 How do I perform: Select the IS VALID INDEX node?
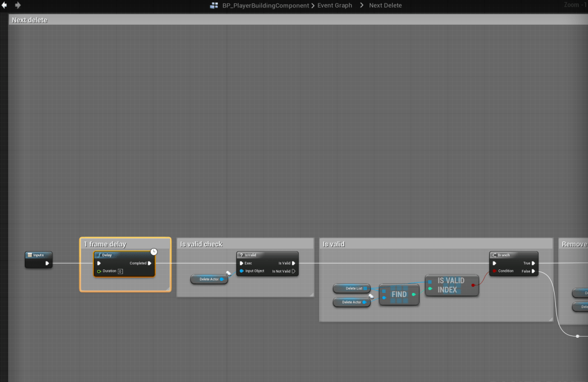click(452, 285)
